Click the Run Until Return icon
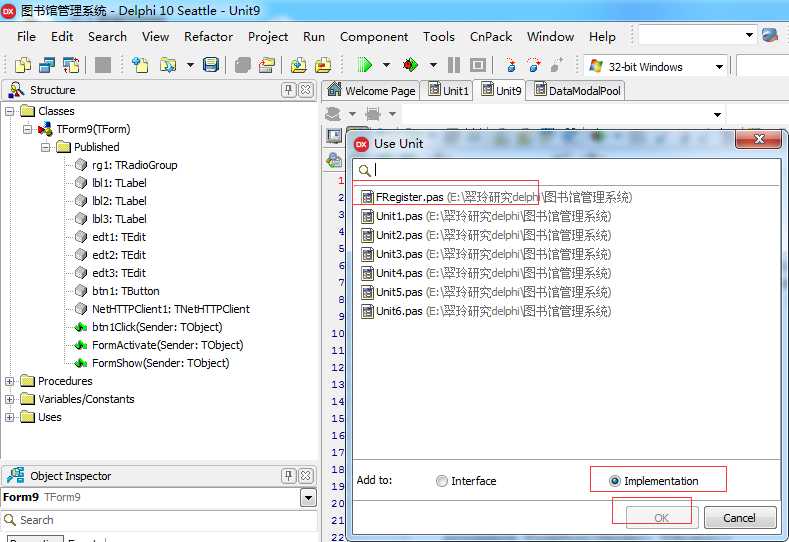Viewport: 789px width, 542px height. 557,65
